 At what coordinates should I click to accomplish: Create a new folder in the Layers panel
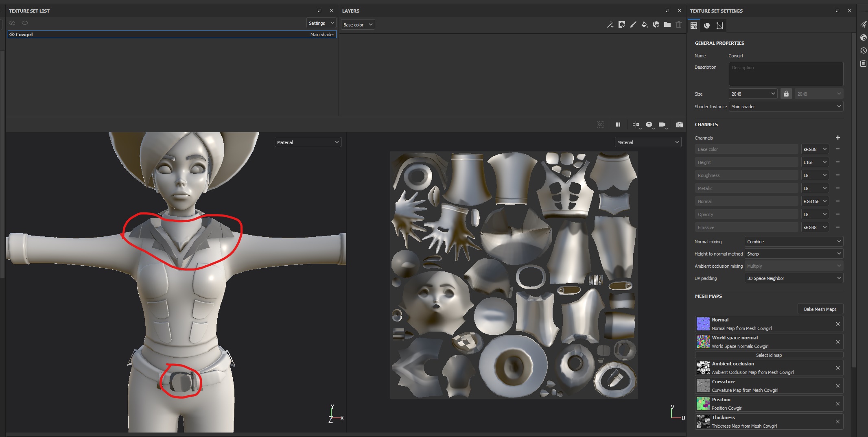(667, 24)
